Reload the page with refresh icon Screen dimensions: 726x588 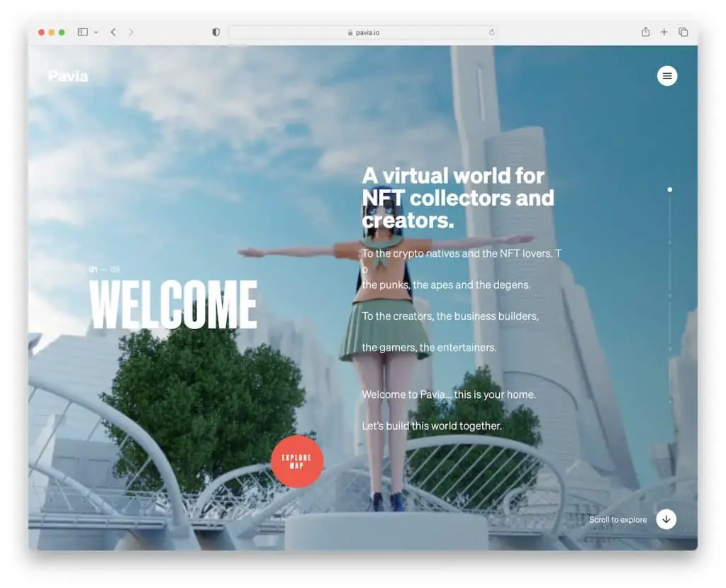click(491, 32)
